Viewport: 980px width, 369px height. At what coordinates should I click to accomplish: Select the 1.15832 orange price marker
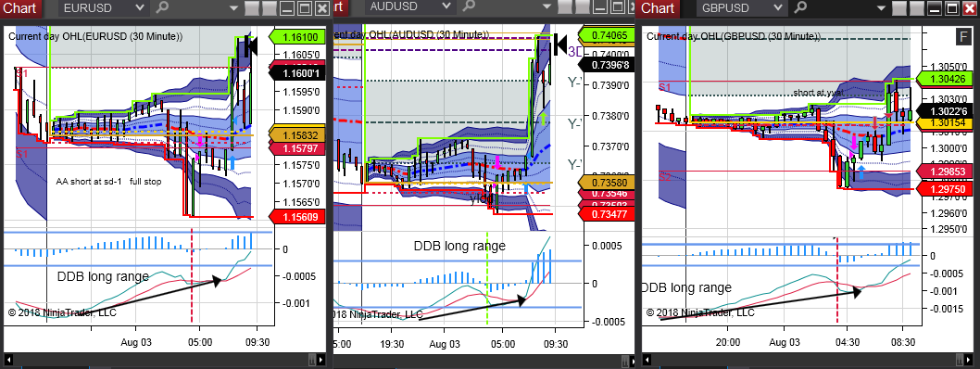(297, 134)
